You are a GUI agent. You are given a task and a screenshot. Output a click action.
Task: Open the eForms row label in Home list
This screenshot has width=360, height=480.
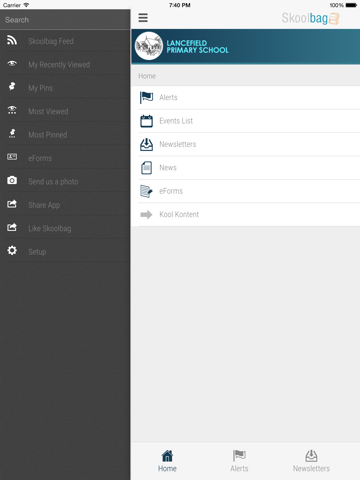click(x=171, y=191)
